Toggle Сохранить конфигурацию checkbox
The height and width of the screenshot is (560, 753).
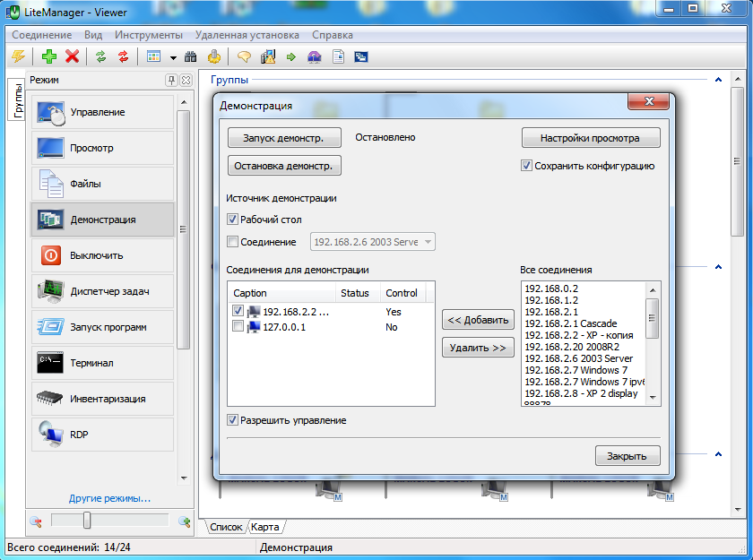click(x=526, y=166)
